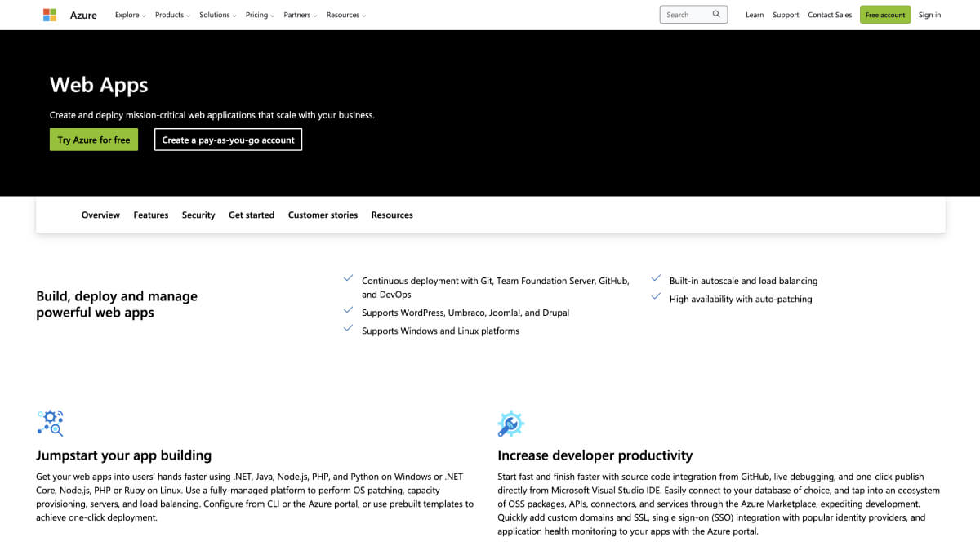Click the Jumpstart your app building heading
Screen dimensions: 980x555
pyautogui.click(x=123, y=455)
